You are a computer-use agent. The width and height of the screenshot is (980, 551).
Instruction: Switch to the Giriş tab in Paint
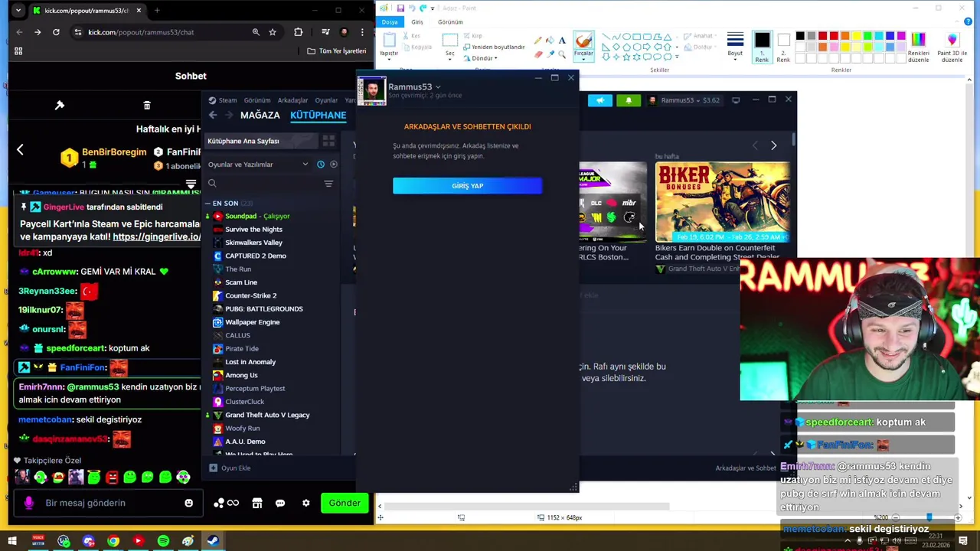point(417,22)
